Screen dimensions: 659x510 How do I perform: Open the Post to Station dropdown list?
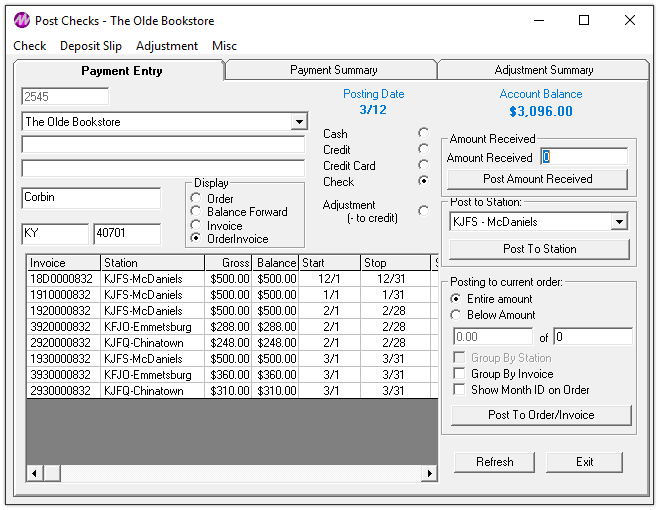click(619, 222)
